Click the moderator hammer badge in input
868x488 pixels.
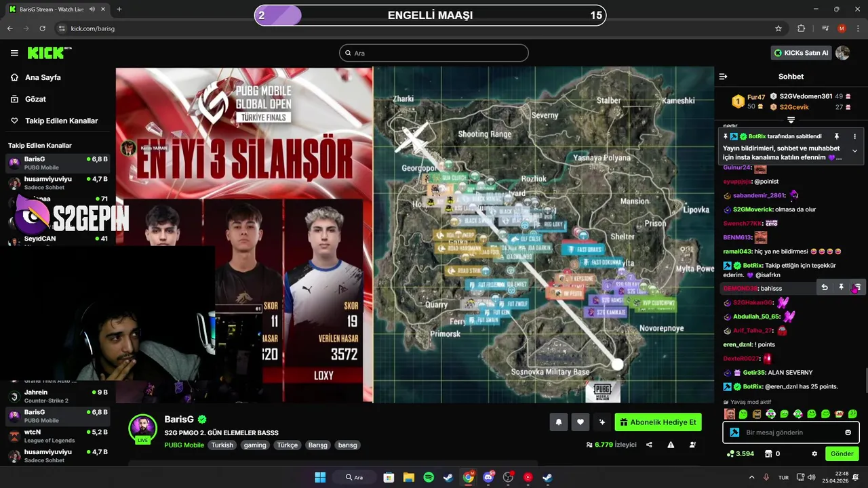click(x=734, y=432)
